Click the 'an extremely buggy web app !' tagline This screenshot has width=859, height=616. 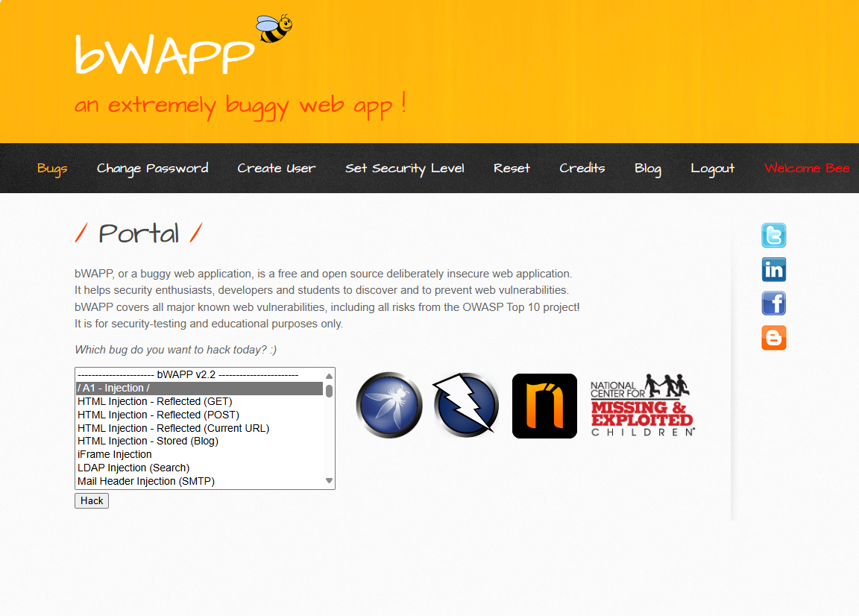click(240, 106)
